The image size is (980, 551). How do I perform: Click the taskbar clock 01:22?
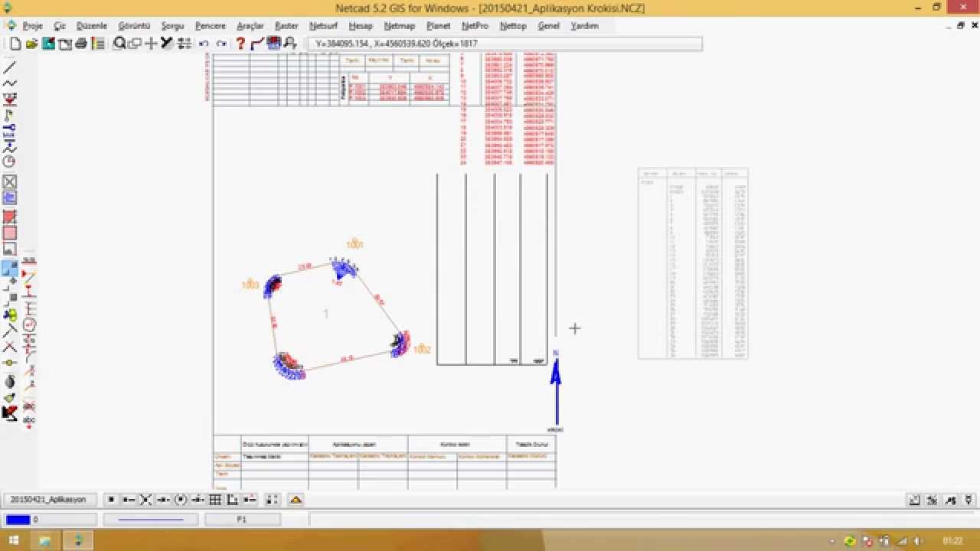click(953, 541)
